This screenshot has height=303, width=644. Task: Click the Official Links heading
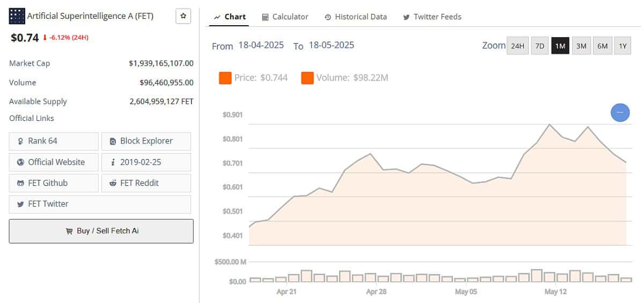32,118
